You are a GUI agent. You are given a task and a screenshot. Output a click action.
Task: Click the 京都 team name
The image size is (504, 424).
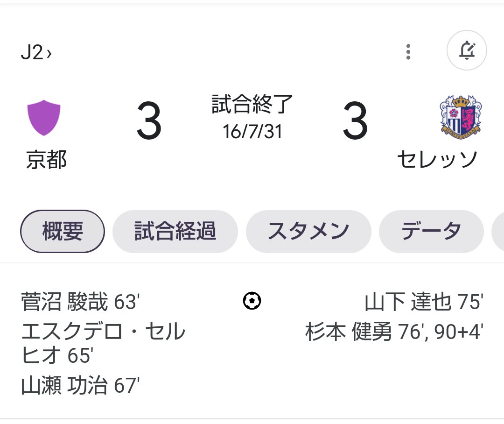(46, 160)
